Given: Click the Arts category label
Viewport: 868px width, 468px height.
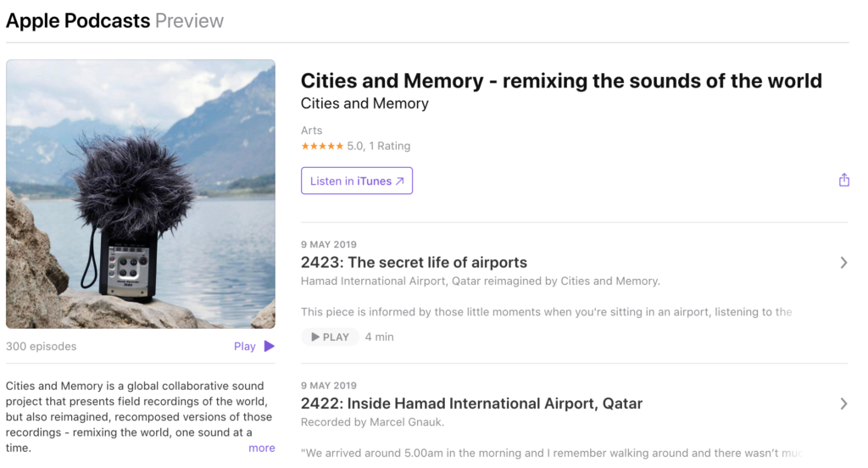Looking at the screenshot, I should (311, 131).
